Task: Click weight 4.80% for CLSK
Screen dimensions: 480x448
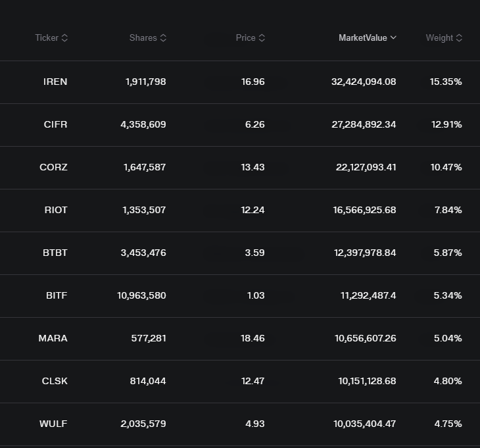Action: (448, 382)
